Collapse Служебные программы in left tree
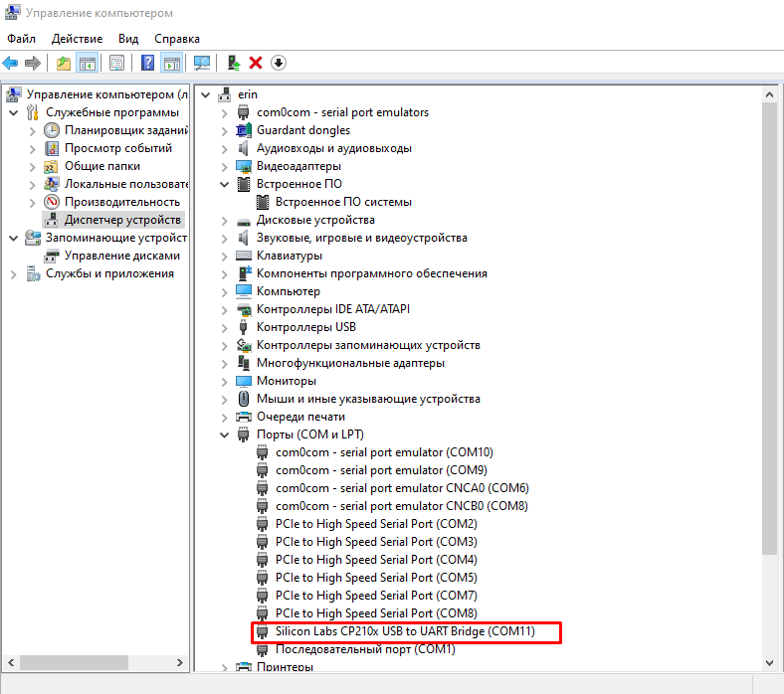Image resolution: width=784 pixels, height=694 pixels. tap(14, 113)
